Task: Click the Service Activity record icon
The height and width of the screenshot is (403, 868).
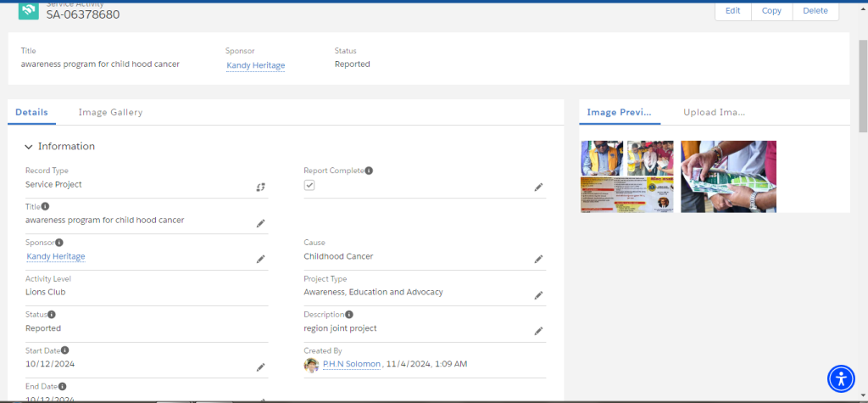Action: pos(28,10)
